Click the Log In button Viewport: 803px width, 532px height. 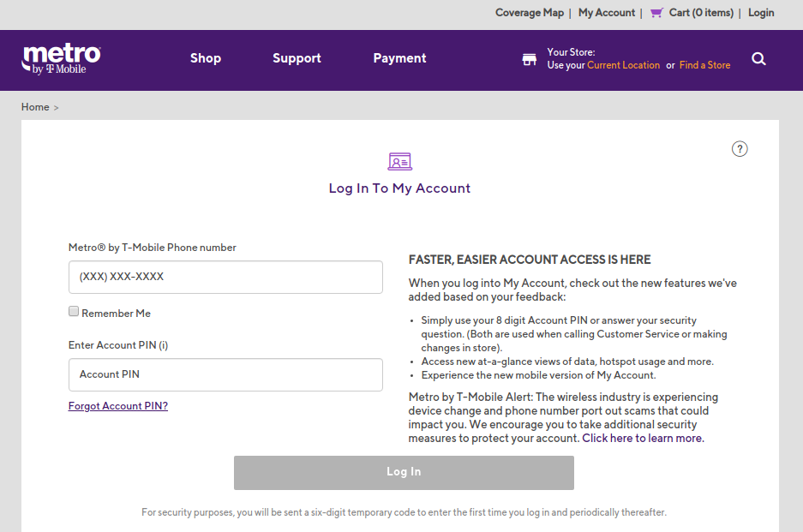[404, 472]
